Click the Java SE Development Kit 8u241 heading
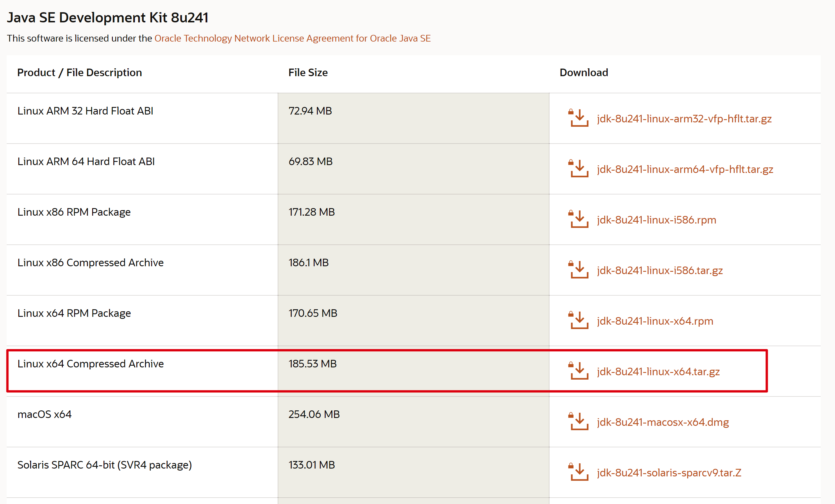This screenshot has width=835, height=504. (107, 18)
